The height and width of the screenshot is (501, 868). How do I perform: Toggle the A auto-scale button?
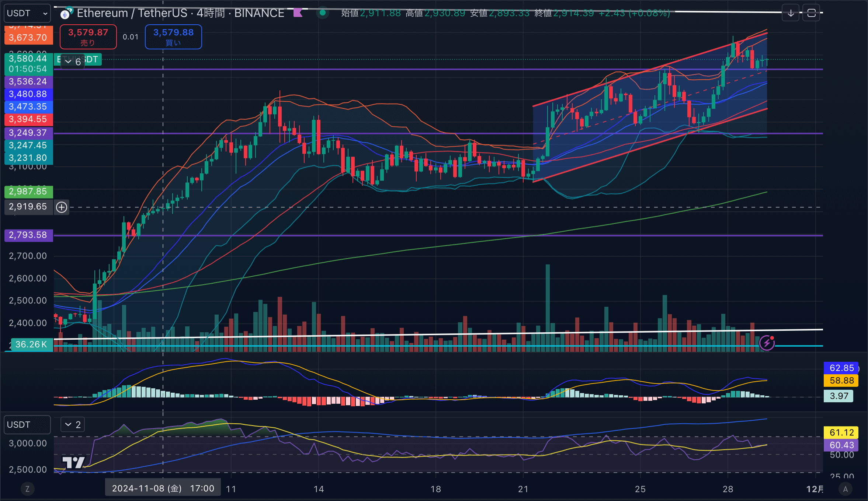[x=846, y=489]
